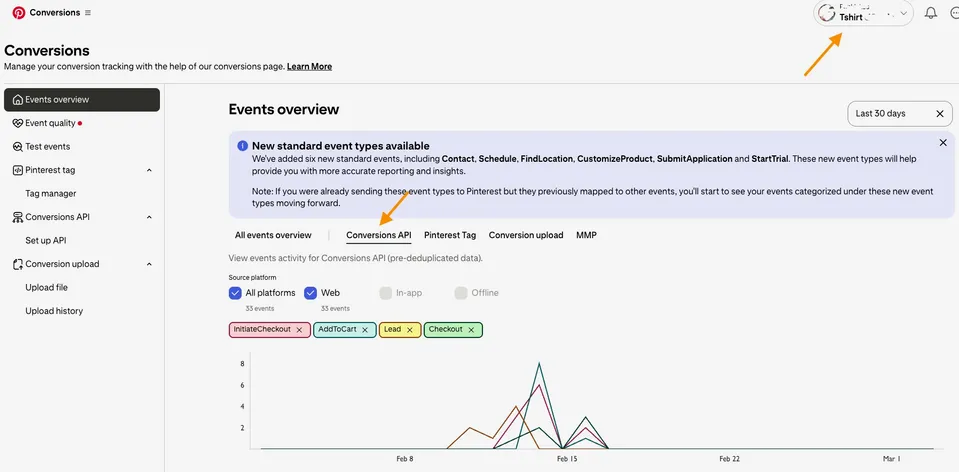
Task: Click the peak of the teal chart line
Action: (x=539, y=363)
